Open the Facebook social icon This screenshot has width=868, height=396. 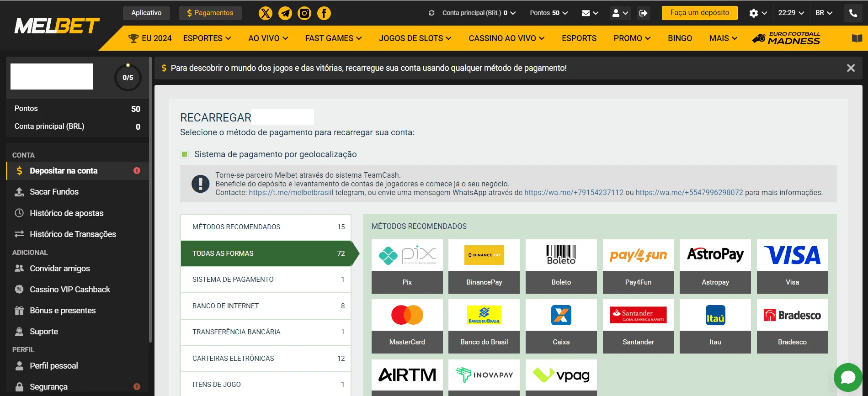point(324,13)
